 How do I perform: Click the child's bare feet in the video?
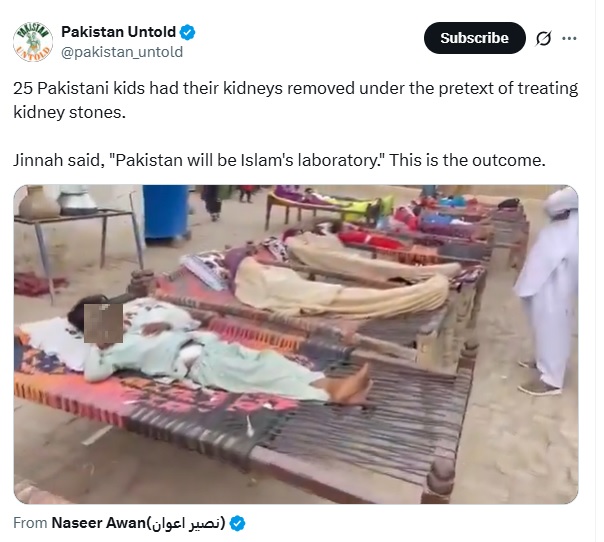pyautogui.click(x=349, y=386)
